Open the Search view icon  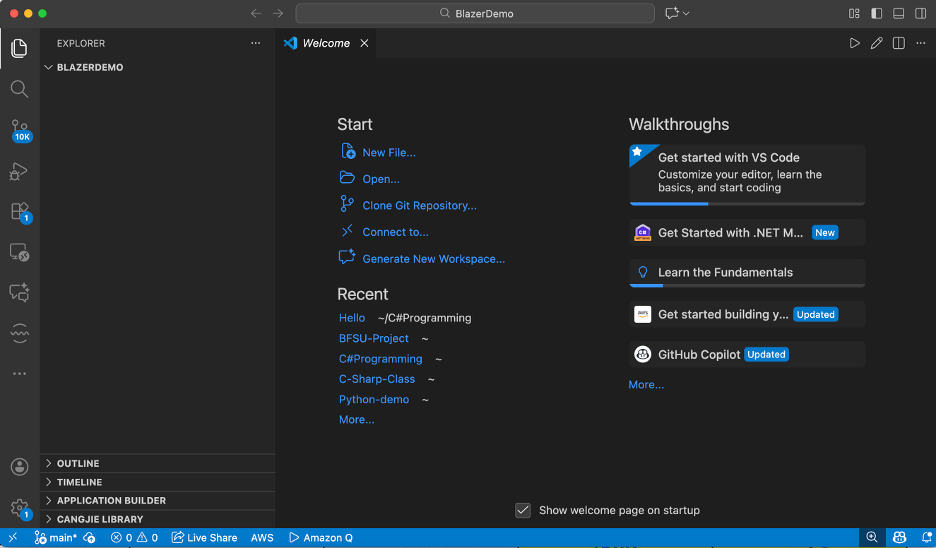[19, 89]
